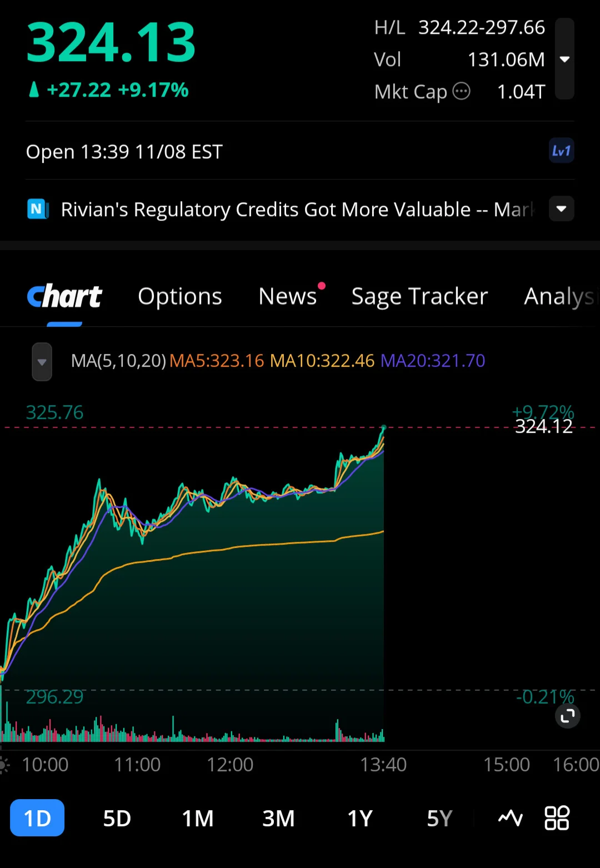Switch chart range to 5D

[117, 818]
